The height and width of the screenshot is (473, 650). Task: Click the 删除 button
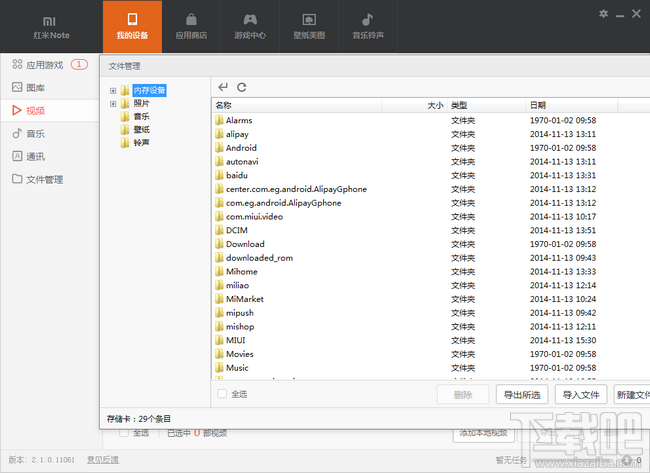(463, 394)
